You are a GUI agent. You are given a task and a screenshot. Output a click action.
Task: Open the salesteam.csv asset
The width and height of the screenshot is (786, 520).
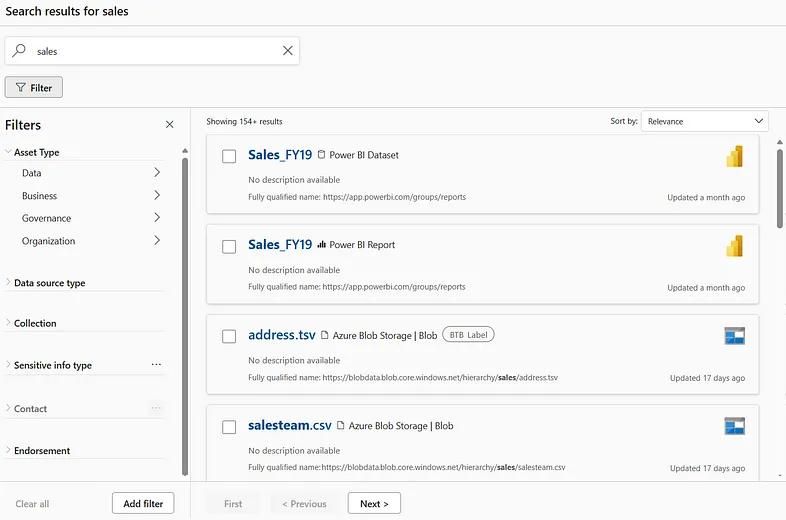coord(290,425)
